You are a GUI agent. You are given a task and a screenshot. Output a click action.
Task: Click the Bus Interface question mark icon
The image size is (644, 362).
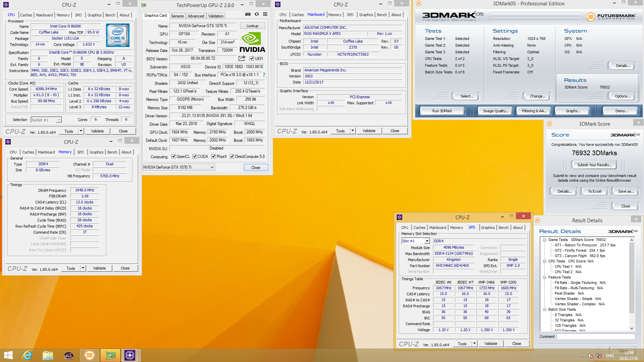[x=264, y=75]
